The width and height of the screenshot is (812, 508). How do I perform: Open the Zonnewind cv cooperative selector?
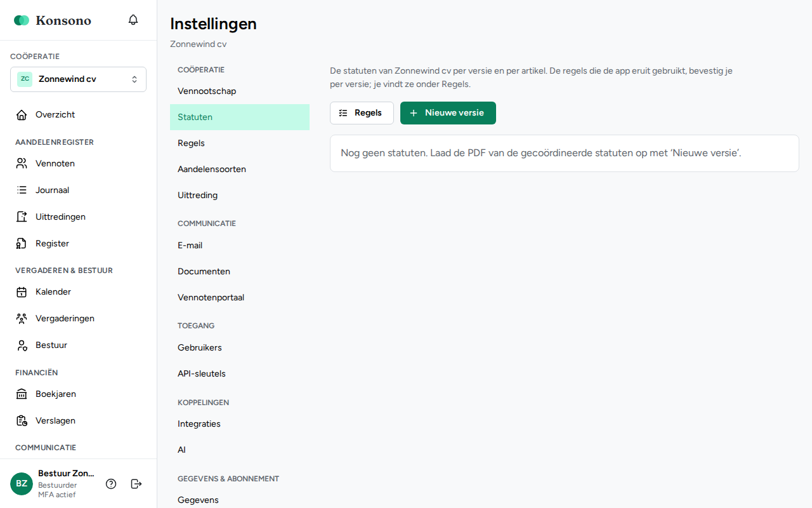[x=78, y=79]
